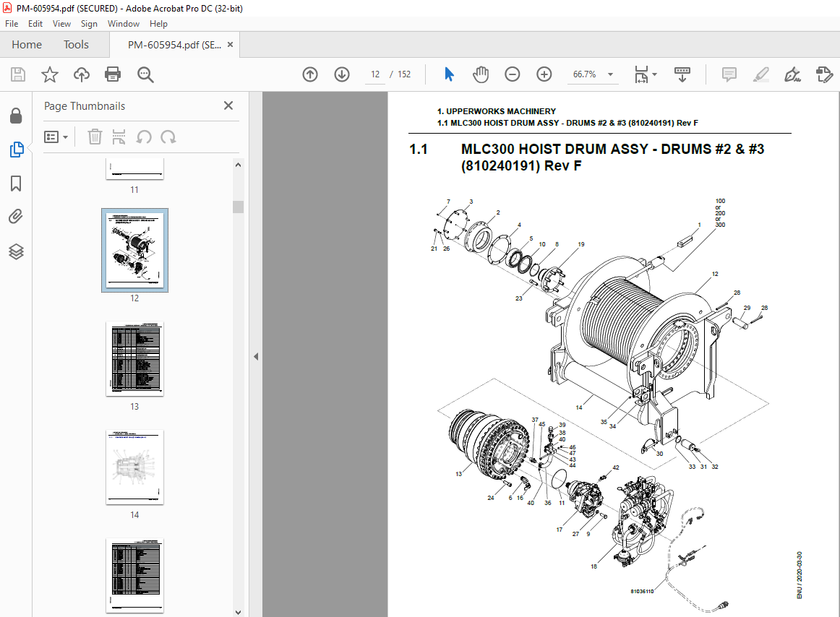This screenshot has height=617, width=840.
Task: Close the Page Thumbnails panel
Action: 228,105
